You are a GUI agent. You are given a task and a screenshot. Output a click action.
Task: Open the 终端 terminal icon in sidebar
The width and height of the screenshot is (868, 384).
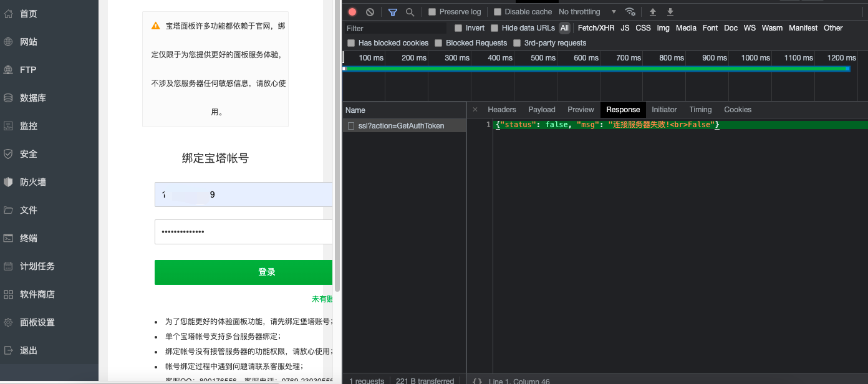[9, 238]
